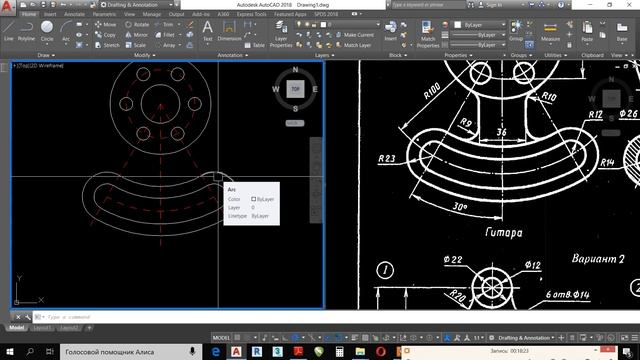The image size is (640, 360).
Task: Click the Alice voice assistant search box
Action: [131, 351]
